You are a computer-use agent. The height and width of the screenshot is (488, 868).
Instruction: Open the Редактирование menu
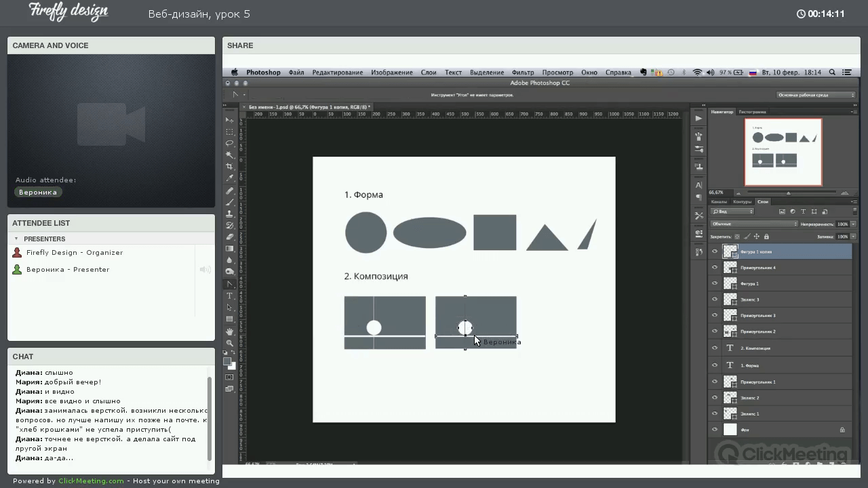[338, 73]
